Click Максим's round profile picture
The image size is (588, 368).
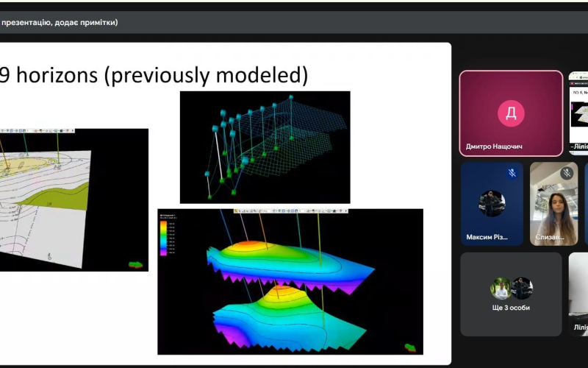point(492,203)
